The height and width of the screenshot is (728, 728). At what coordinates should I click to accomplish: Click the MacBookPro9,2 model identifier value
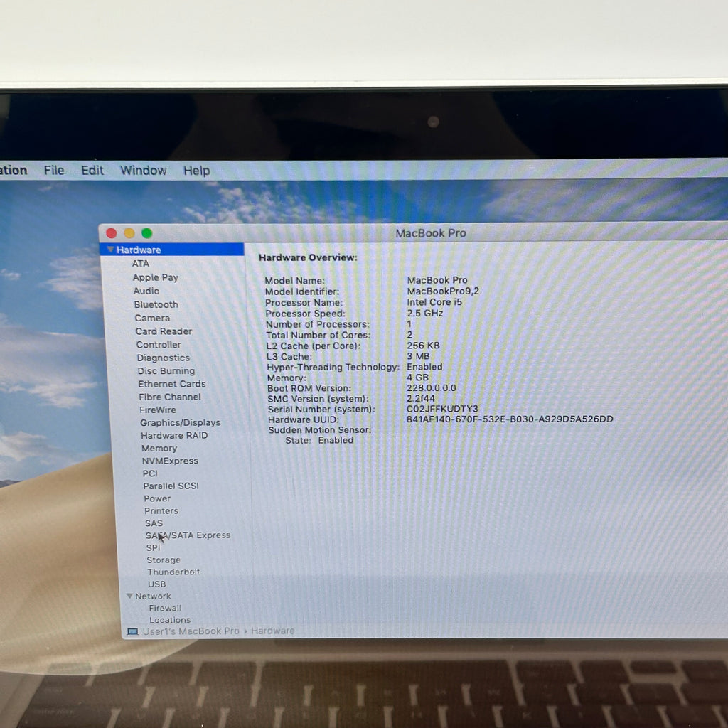(x=442, y=291)
